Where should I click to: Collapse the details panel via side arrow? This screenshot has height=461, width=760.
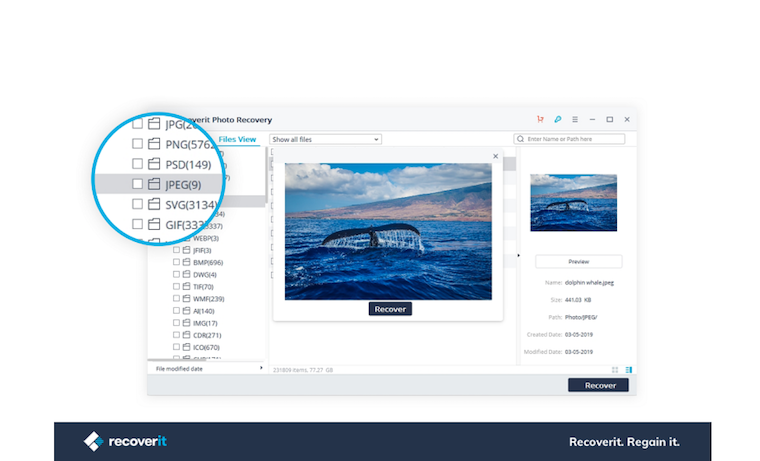click(x=518, y=255)
